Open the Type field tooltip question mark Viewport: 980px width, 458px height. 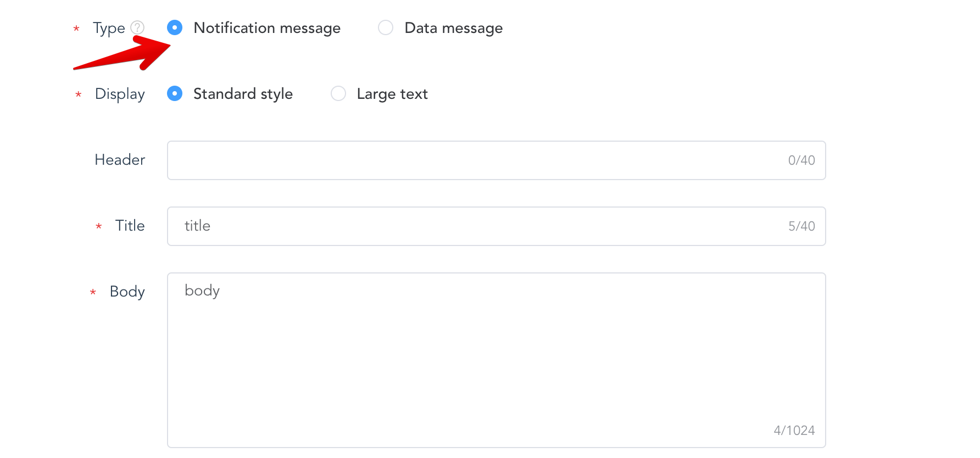138,27
